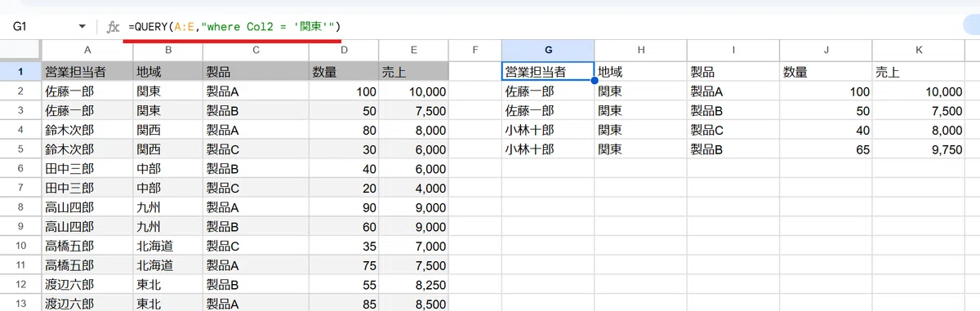Select column A header
Screen dimensions: 980x311
pos(87,50)
